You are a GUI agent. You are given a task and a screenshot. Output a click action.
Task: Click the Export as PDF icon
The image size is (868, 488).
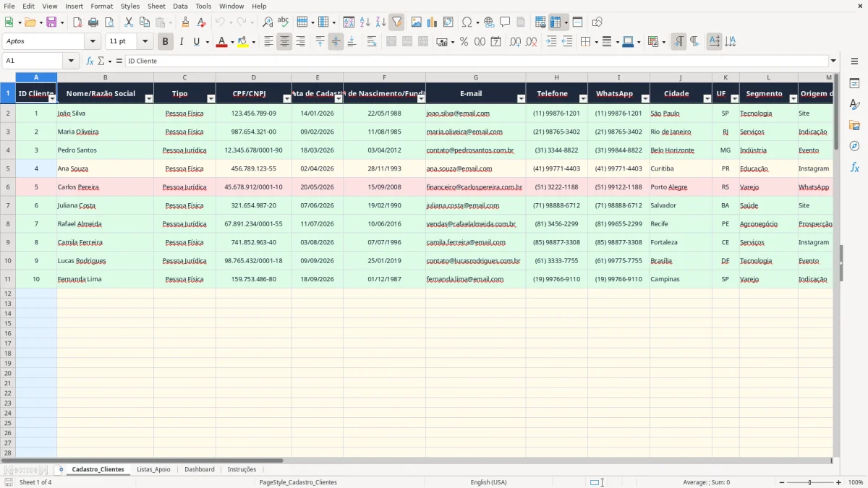(x=77, y=22)
